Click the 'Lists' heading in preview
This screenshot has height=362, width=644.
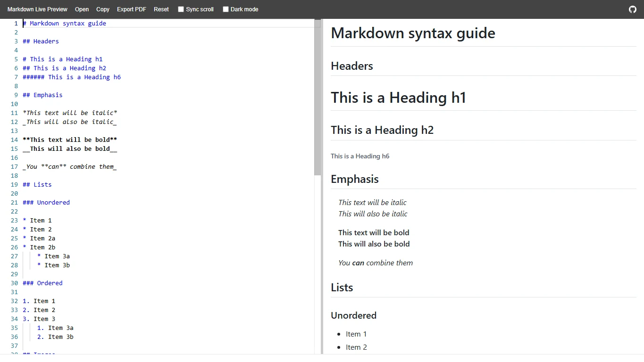[x=342, y=288]
